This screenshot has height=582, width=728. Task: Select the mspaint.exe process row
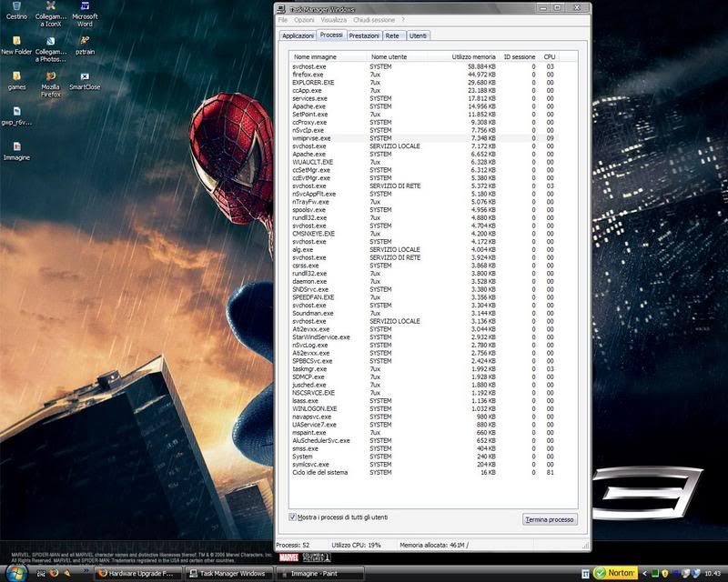click(308, 432)
